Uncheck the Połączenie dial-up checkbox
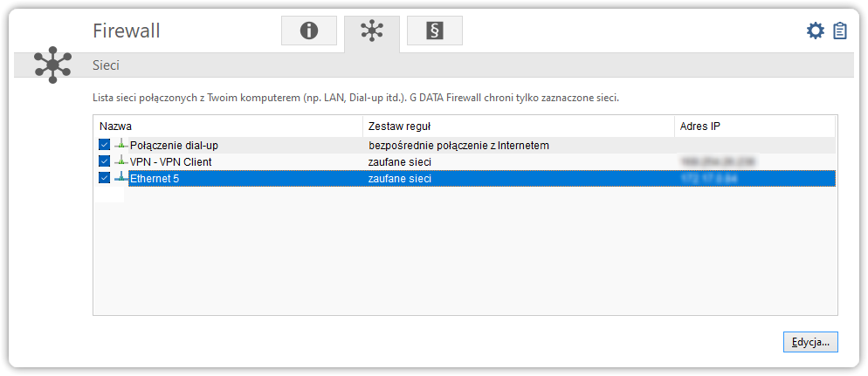This screenshot has width=868, height=376. [105, 145]
